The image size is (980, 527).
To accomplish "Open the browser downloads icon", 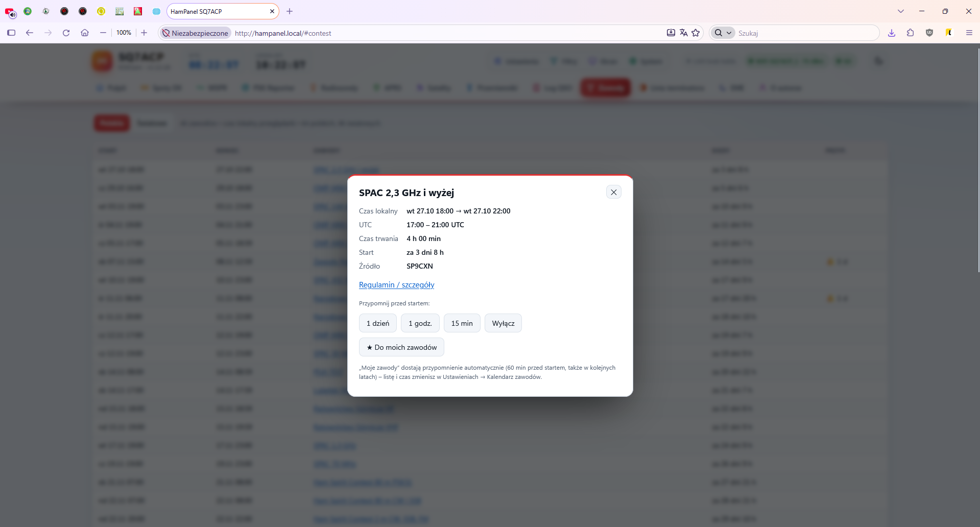I will click(892, 33).
